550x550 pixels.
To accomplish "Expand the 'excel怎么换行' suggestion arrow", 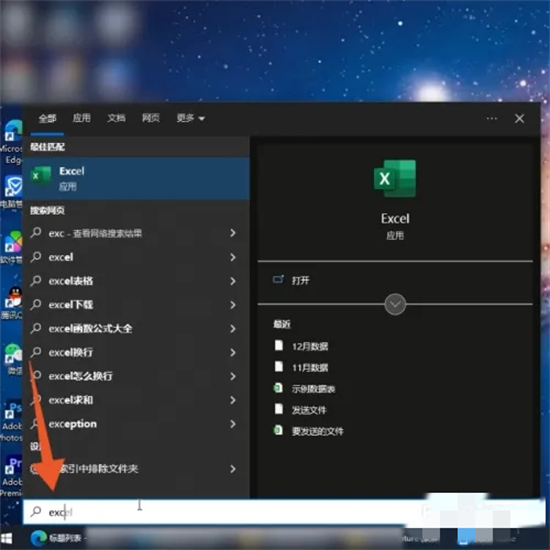I will point(233,376).
